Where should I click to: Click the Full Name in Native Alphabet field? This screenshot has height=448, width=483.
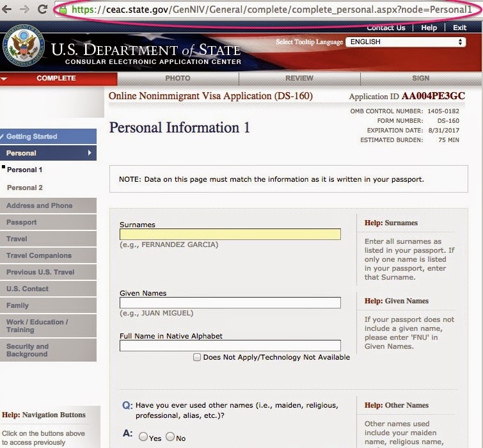click(x=230, y=346)
